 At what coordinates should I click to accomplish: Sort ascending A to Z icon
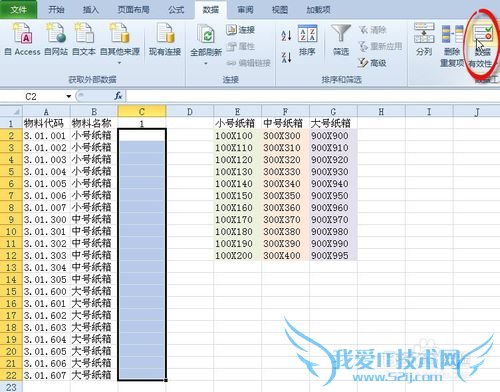286,35
